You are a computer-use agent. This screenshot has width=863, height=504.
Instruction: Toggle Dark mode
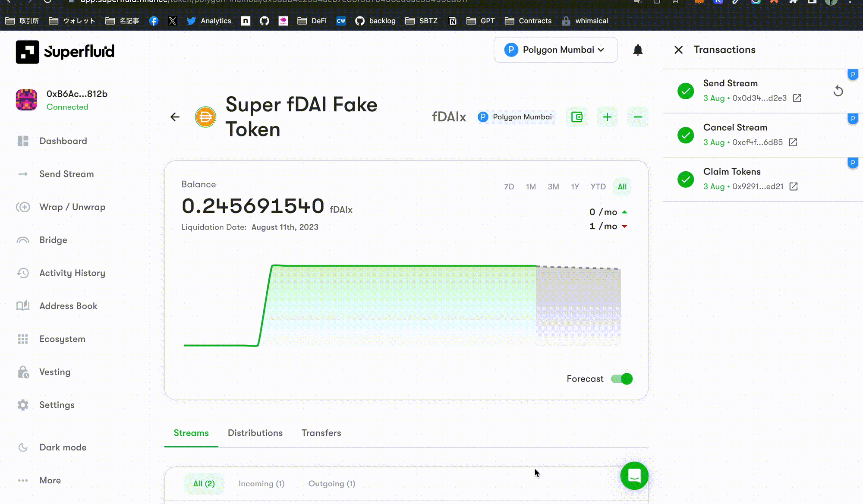(63, 447)
